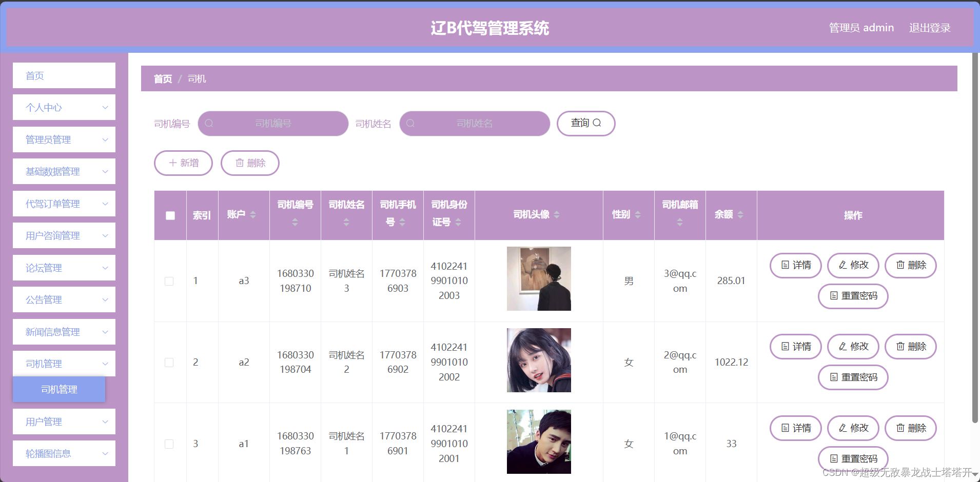This screenshot has height=482, width=980.
Task: Click 修改 for driver a1
Action: coord(853,428)
